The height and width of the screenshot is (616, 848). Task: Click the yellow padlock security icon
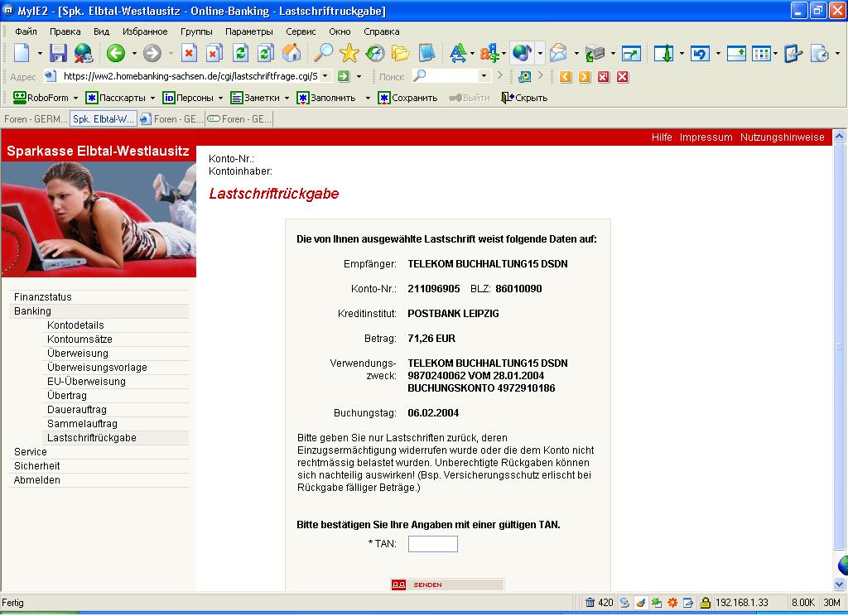click(706, 603)
